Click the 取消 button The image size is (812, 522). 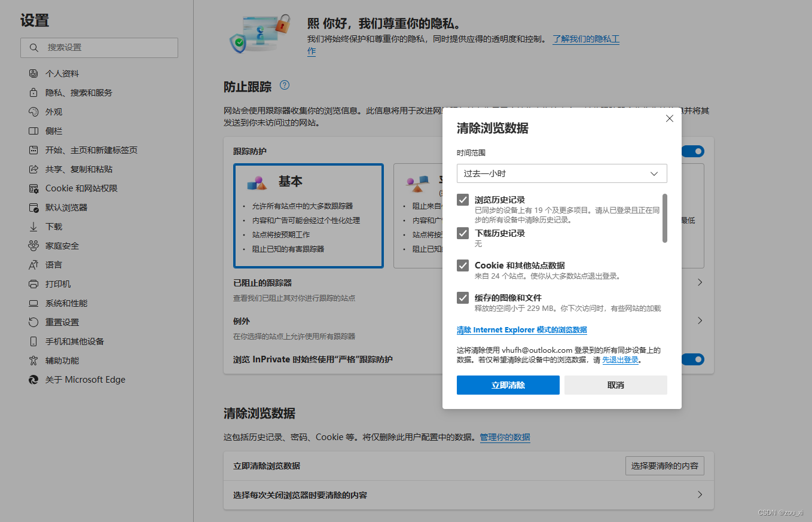click(x=616, y=385)
